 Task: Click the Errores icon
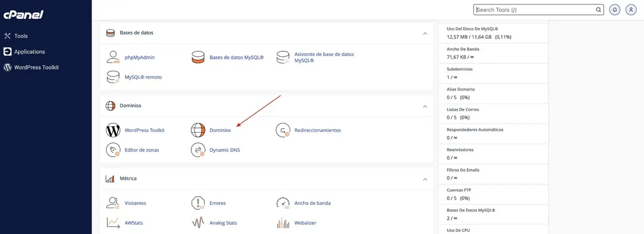click(x=198, y=203)
